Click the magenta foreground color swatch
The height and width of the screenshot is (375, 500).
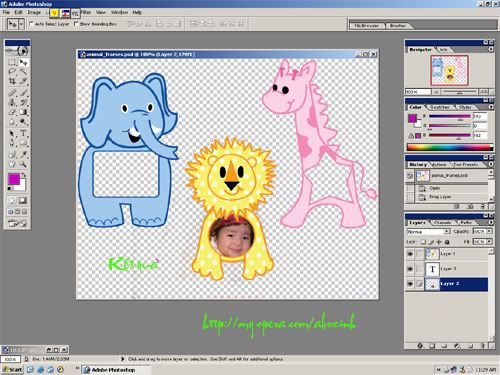pos(14,179)
